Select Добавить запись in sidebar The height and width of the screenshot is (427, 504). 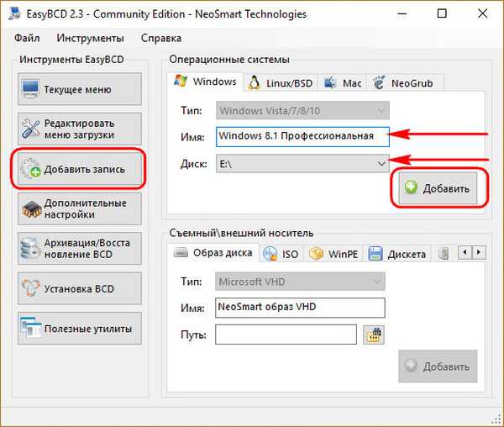point(79,169)
